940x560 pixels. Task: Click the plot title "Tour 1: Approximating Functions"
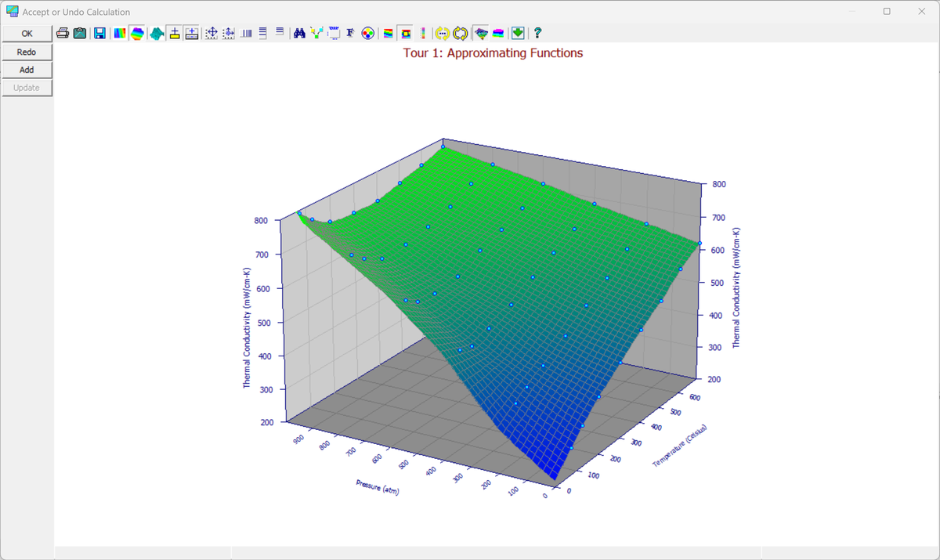coord(493,53)
